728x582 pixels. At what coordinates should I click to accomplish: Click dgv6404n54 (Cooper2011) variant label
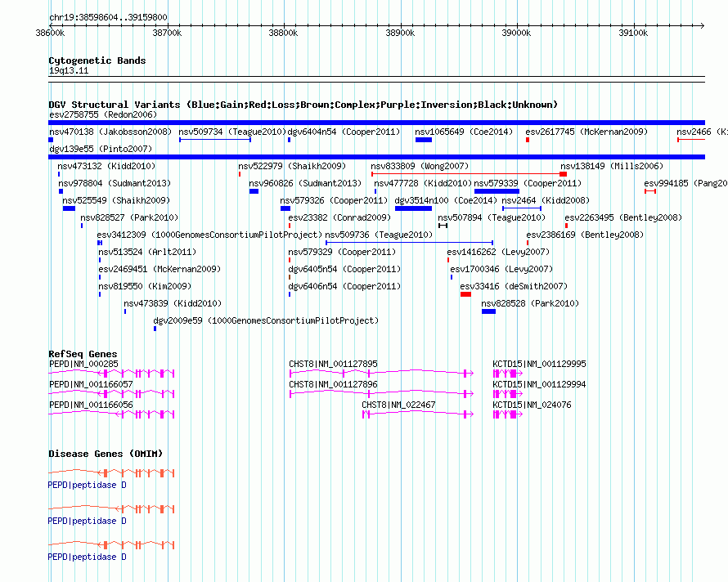point(344,132)
